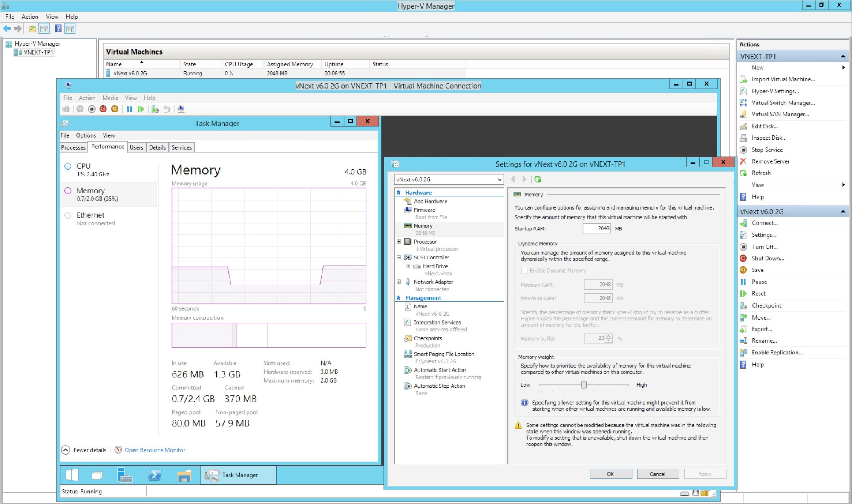
Task: Collapse the VNEXT-TP1 actions group
Action: (843, 57)
